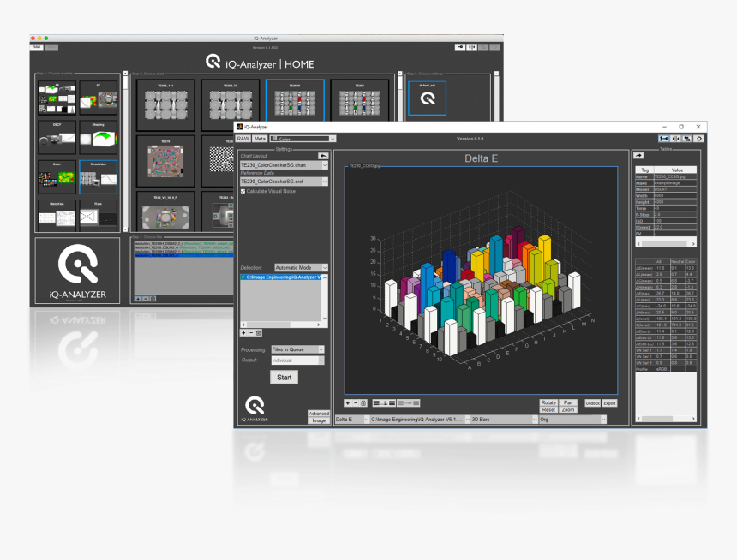Select the TE276 chart thumbnail in HOME window

[165, 161]
